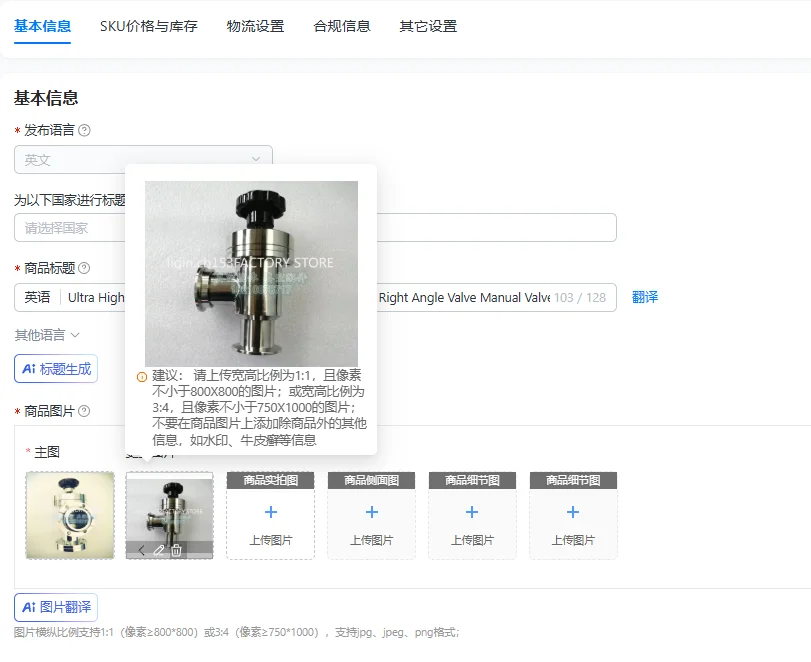Click the 103 / 128 character counter
This screenshot has height=662, width=811.
coord(580,298)
